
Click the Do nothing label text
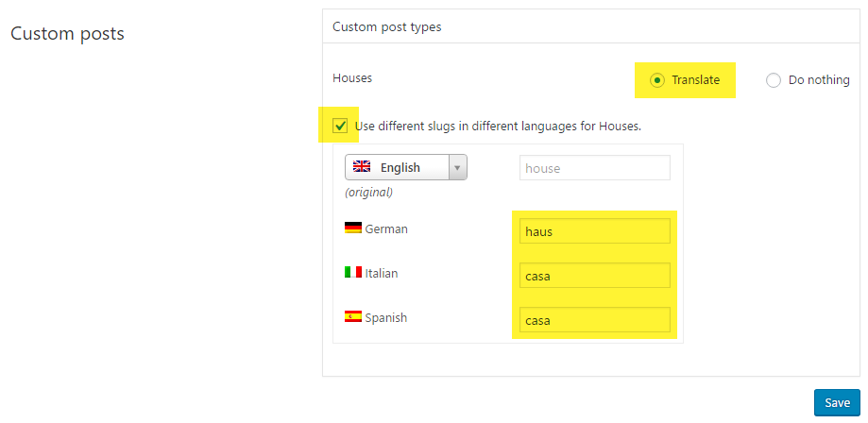click(x=819, y=80)
